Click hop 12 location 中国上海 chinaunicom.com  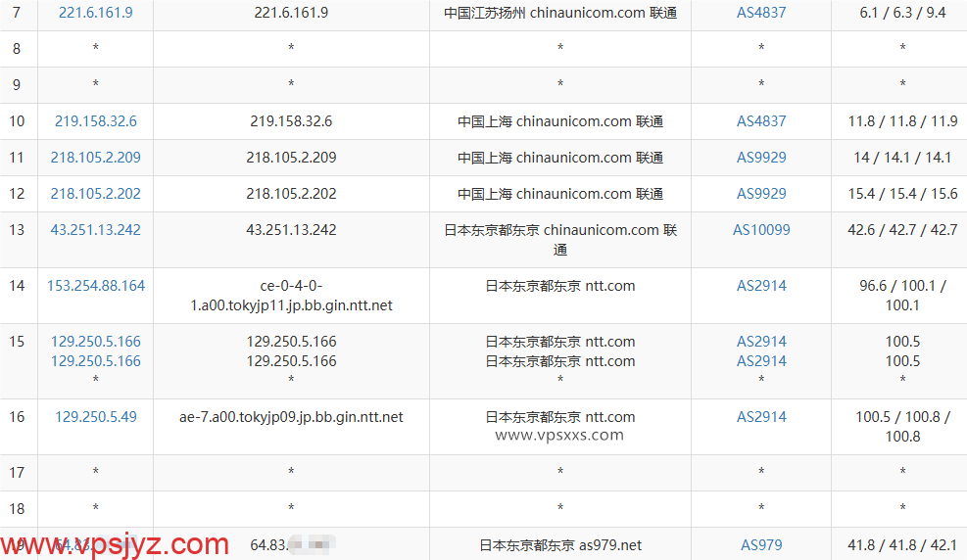coord(560,194)
